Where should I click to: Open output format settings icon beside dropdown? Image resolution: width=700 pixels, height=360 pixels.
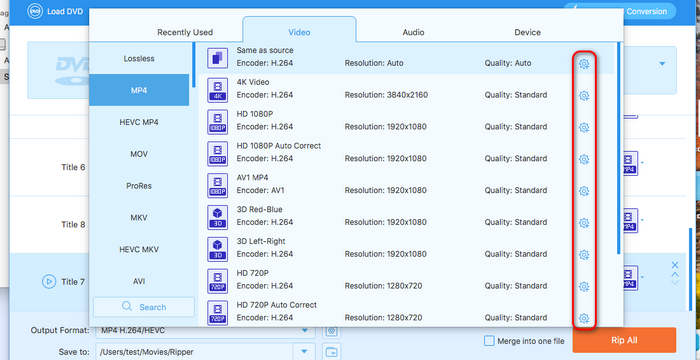tap(331, 331)
